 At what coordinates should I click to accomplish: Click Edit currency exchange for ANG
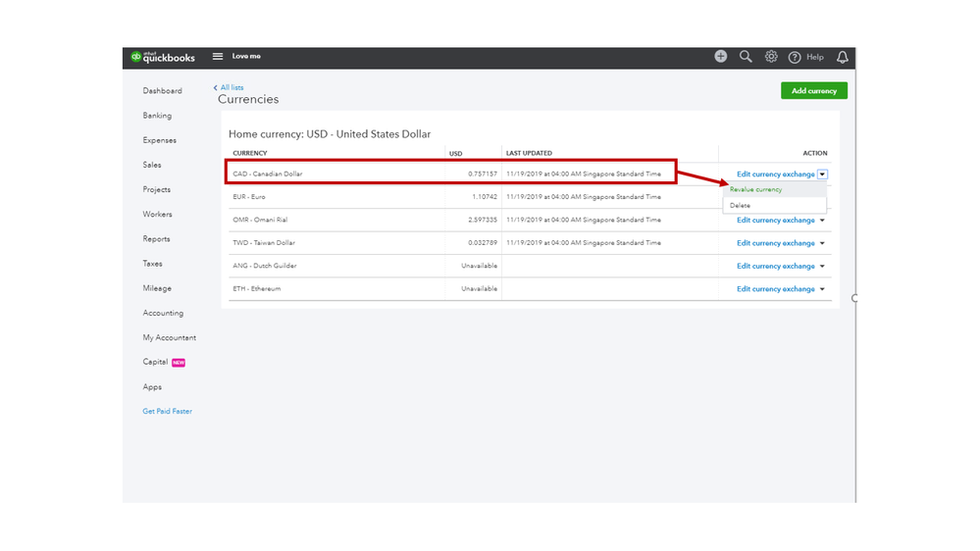[776, 266]
